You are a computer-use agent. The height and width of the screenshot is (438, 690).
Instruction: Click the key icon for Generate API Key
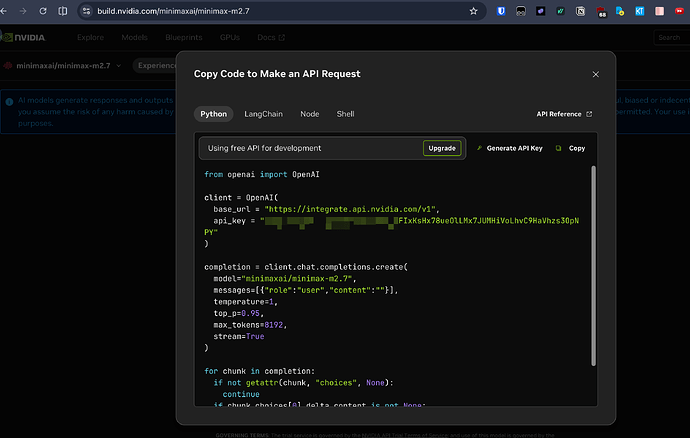coord(479,148)
